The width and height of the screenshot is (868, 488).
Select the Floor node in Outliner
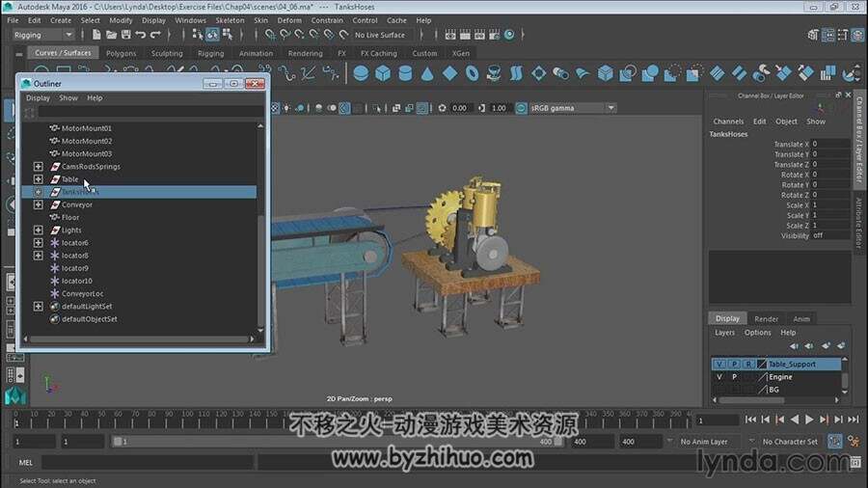(70, 217)
